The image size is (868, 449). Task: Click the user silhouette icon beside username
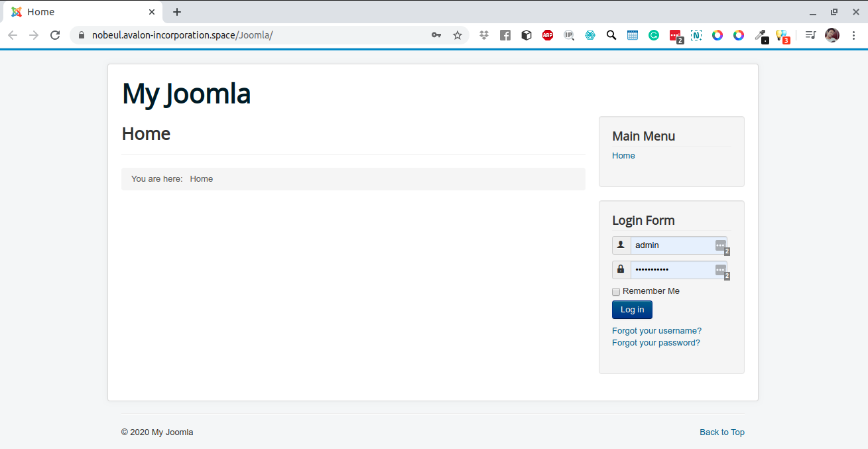coord(621,245)
